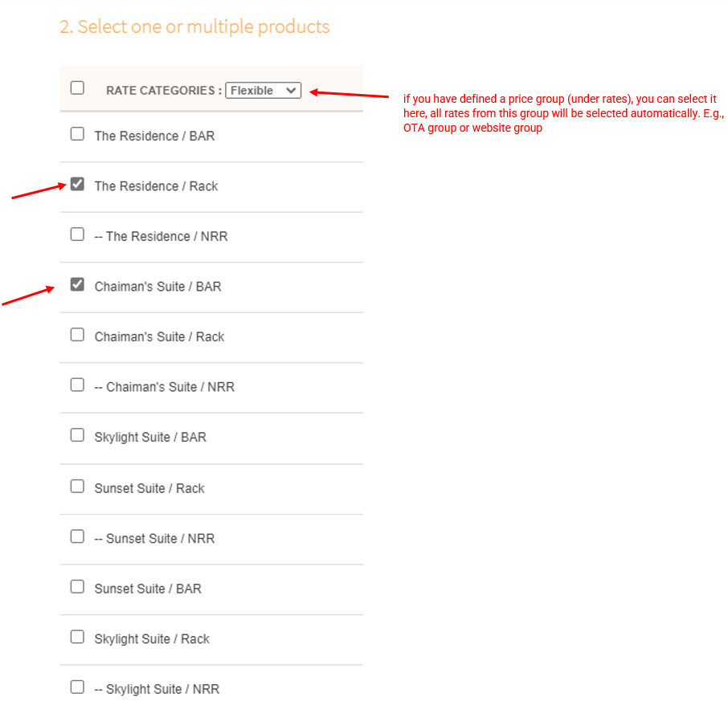Screen dimensions: 728x701
Task: Click The Residence / Rack label text
Action: coord(156,186)
